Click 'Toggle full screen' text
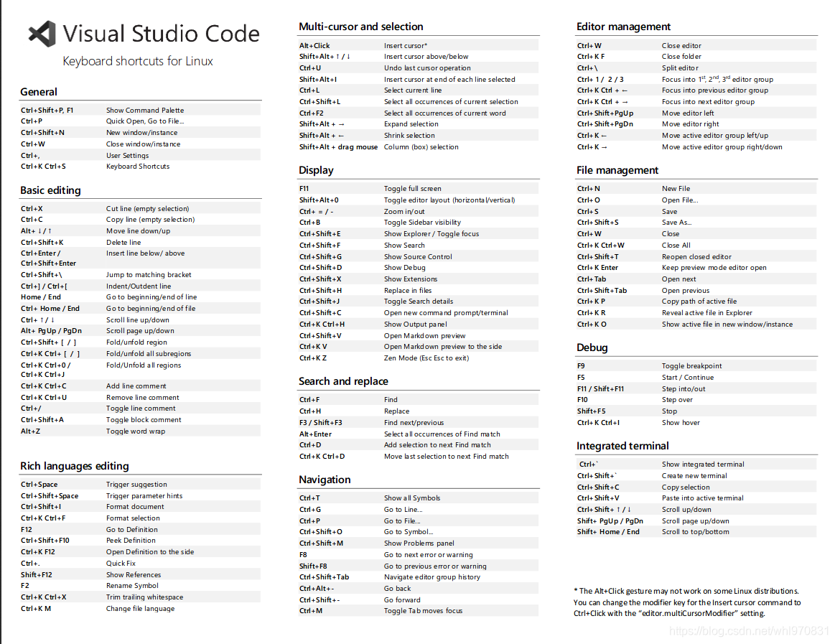 pyautogui.click(x=413, y=189)
